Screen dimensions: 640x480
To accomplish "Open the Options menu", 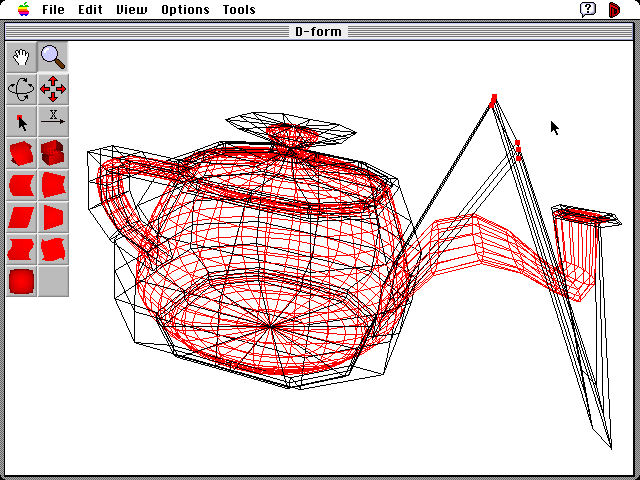I will 185,9.
